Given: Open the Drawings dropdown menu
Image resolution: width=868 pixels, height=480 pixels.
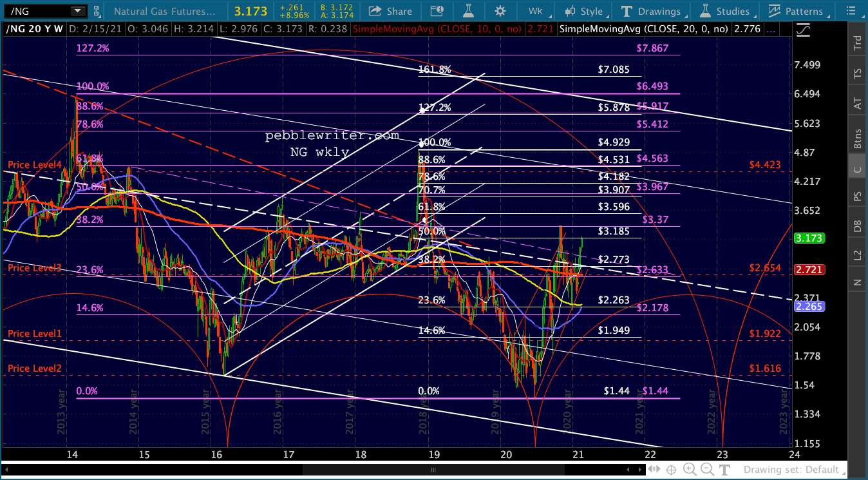Looking at the screenshot, I should (650, 11).
